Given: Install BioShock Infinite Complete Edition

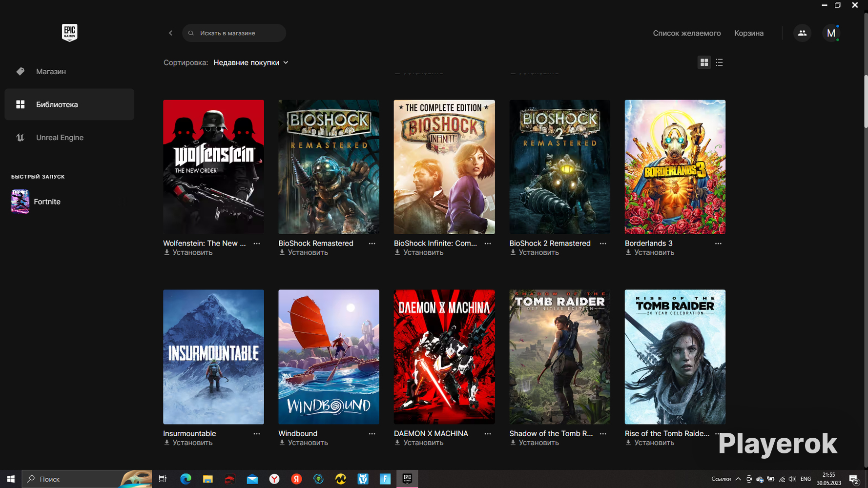Looking at the screenshot, I should pyautogui.click(x=419, y=253).
